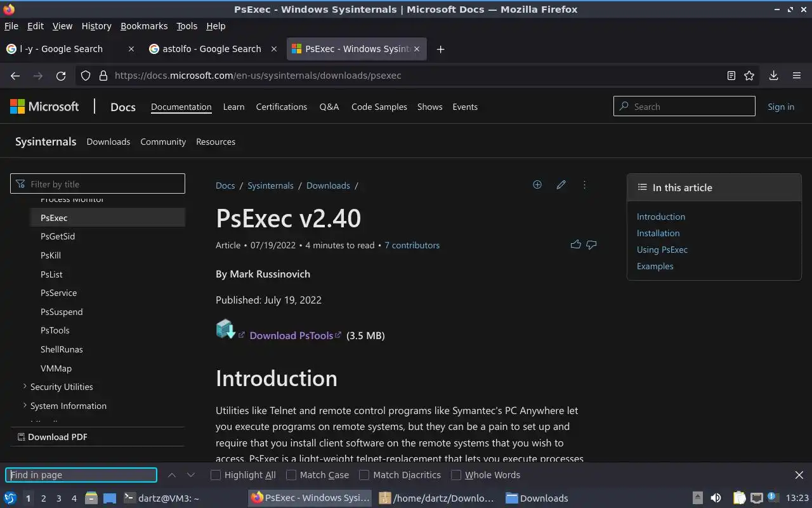Open Code Samples in the top navigation
812x508 pixels.
coord(379,107)
